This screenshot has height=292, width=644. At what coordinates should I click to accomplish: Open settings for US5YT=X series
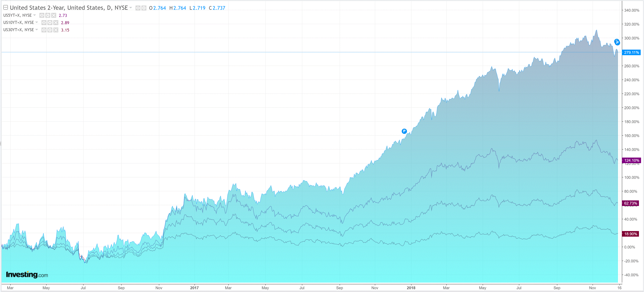pos(48,15)
